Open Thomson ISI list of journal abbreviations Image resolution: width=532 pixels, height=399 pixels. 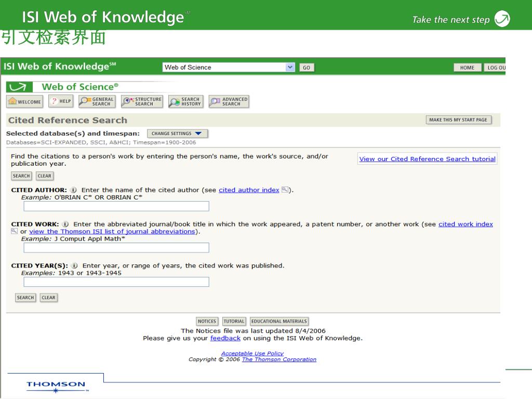(x=112, y=231)
